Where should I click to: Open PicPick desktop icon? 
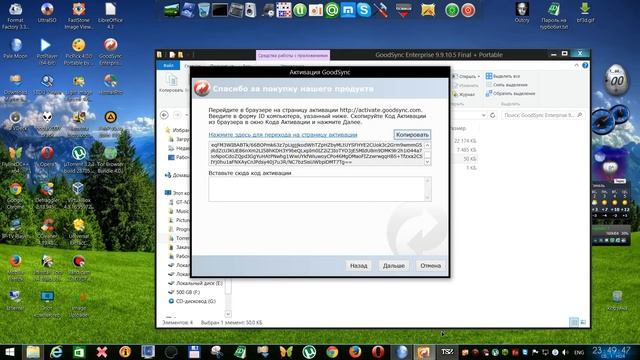point(79,51)
